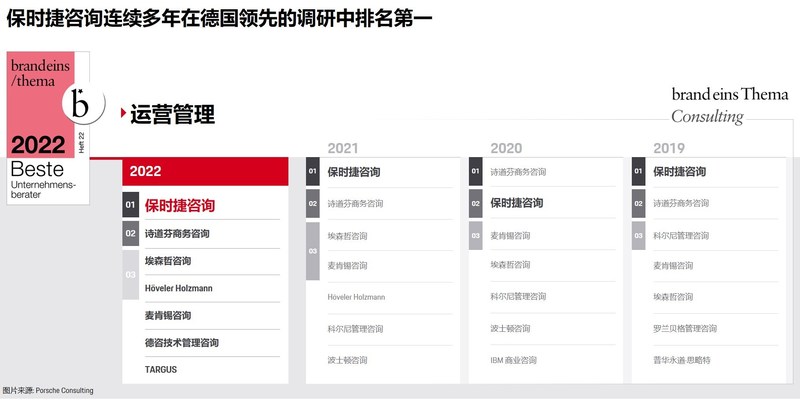Click the 02 rank badge in the 2019 column
Screen dimensions: 800x400
(638, 203)
